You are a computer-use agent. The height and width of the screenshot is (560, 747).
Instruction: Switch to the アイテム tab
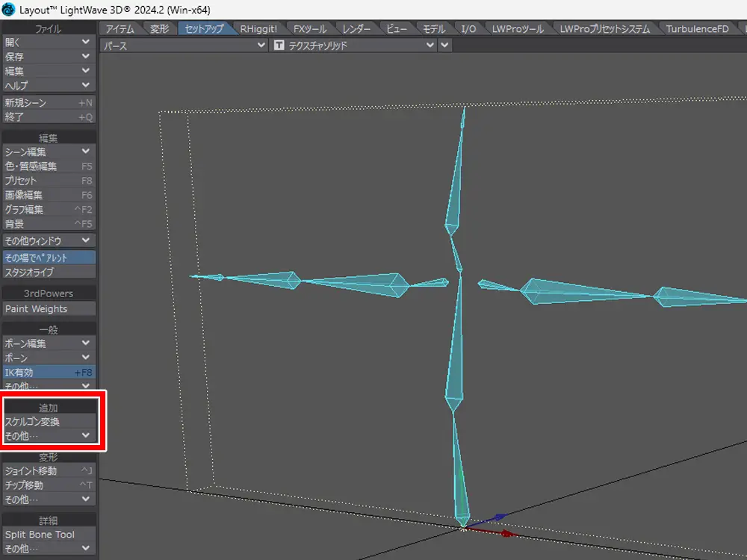tap(120, 29)
